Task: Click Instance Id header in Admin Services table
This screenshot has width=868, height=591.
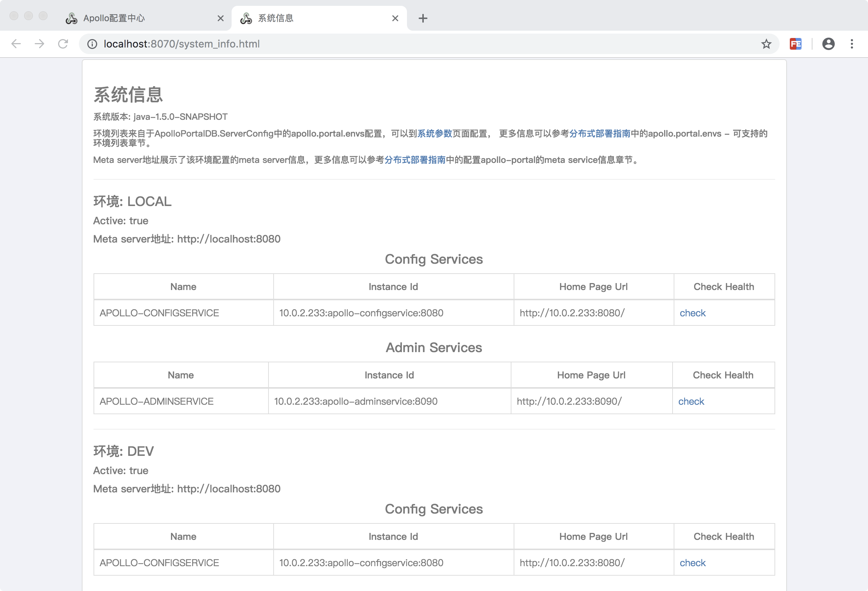Action: (389, 375)
